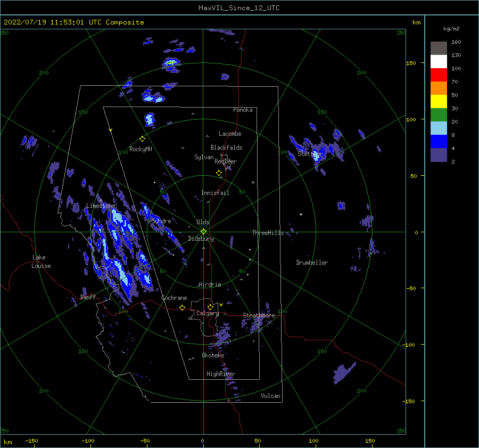Click the Calgary city label
The height and width of the screenshot is (448, 479).
[x=208, y=313]
